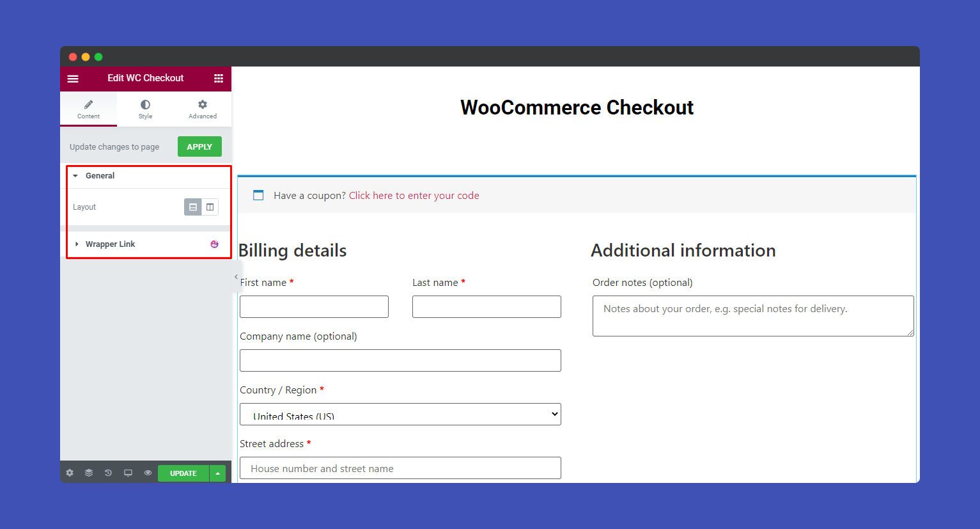The width and height of the screenshot is (980, 529).
Task: Select the two-column layout option
Action: (210, 207)
